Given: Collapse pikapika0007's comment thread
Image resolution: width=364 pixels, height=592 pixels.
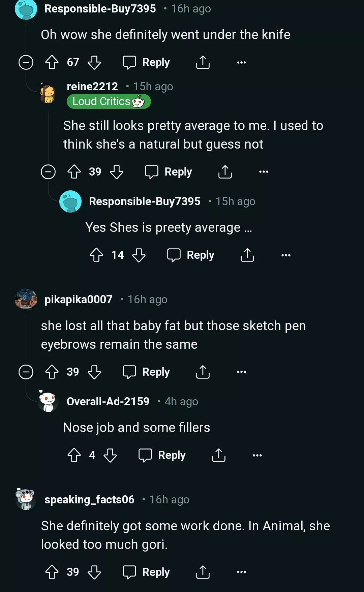Looking at the screenshot, I should [26, 372].
